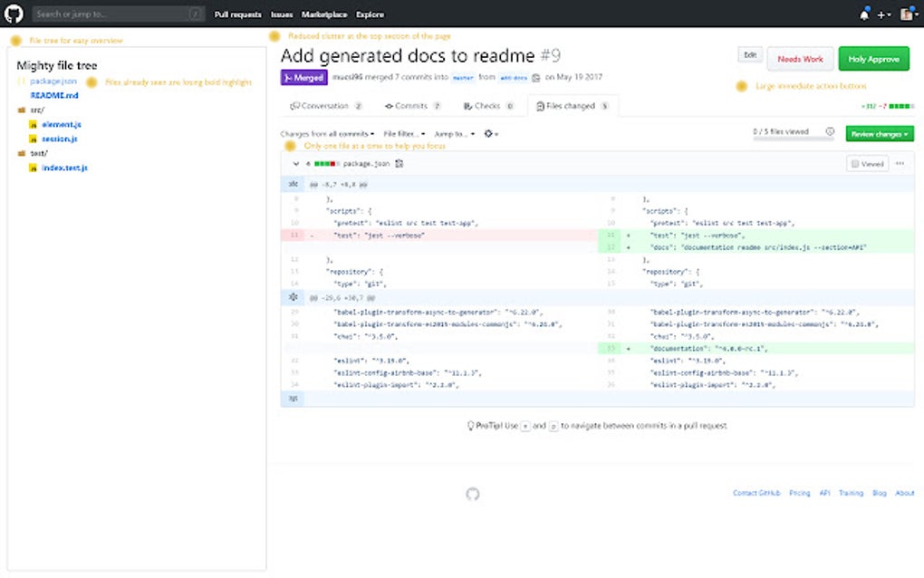Click your profile avatar icon
The height and width of the screenshot is (578, 924).
(x=908, y=14)
